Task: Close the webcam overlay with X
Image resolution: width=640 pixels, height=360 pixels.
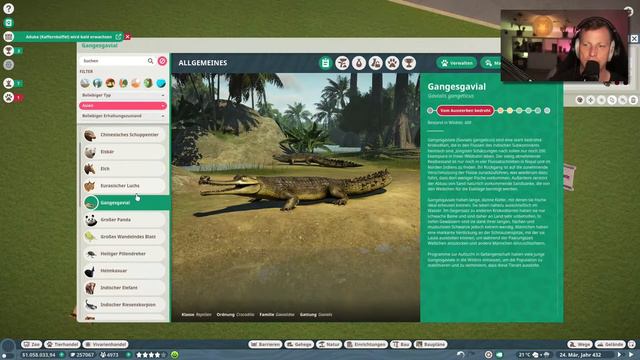Action: [x=634, y=39]
